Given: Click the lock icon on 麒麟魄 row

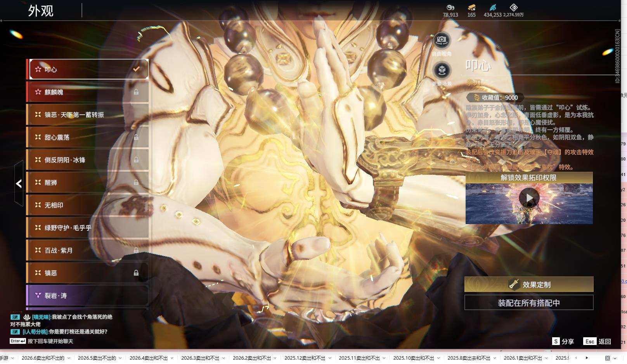Looking at the screenshot, I should 136,92.
